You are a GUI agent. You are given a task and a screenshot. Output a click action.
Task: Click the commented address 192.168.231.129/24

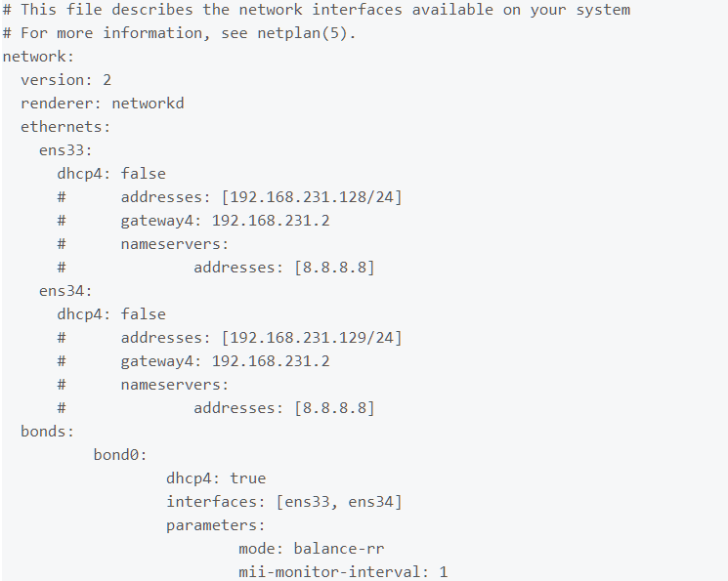click(312, 338)
